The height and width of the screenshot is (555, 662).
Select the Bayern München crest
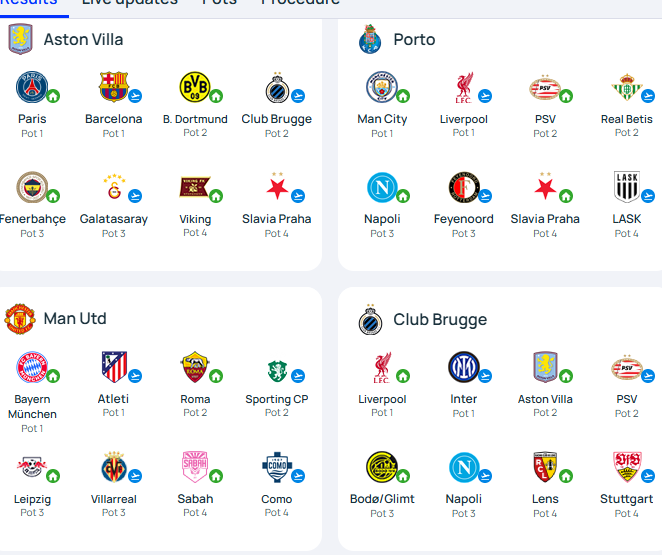(32, 367)
